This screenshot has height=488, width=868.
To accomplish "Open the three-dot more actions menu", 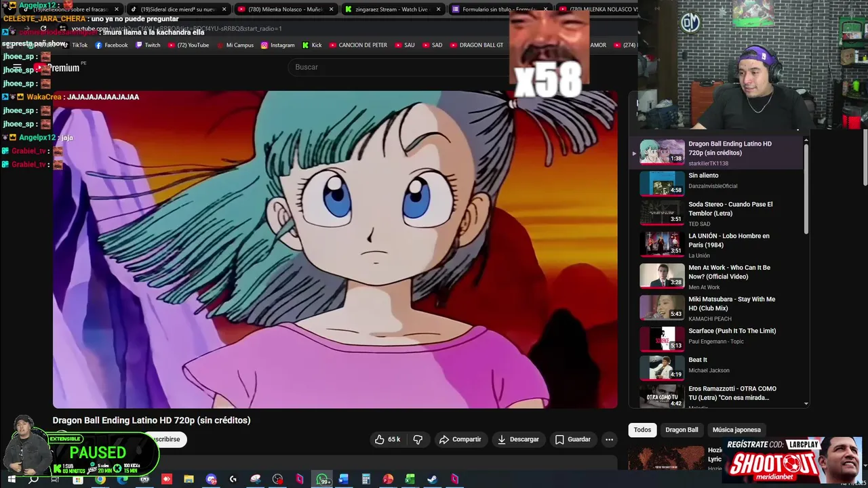I will click(609, 439).
